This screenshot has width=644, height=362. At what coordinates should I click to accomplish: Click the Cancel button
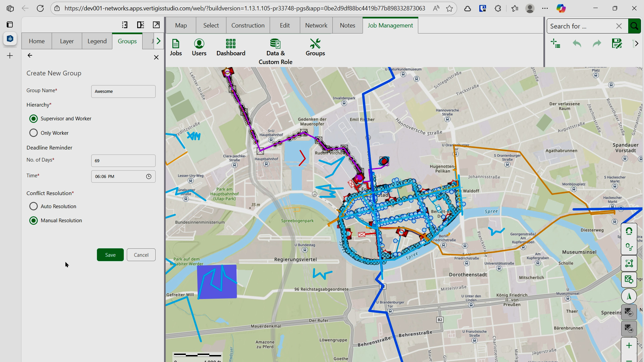click(x=141, y=255)
